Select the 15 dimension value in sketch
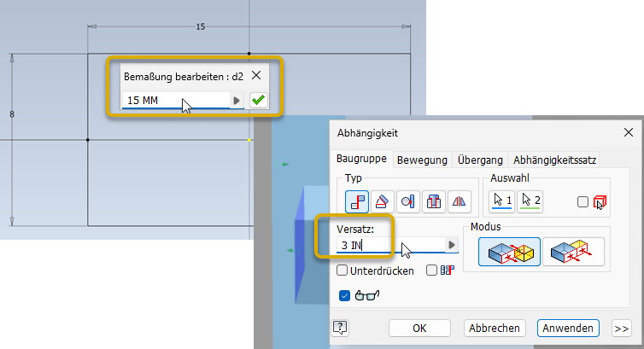Image resolution: width=644 pixels, height=349 pixels. point(201,26)
